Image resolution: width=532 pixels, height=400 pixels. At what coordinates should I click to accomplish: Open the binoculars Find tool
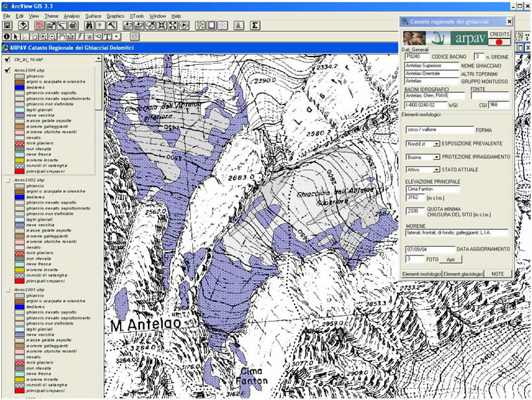pyautogui.click(x=90, y=25)
